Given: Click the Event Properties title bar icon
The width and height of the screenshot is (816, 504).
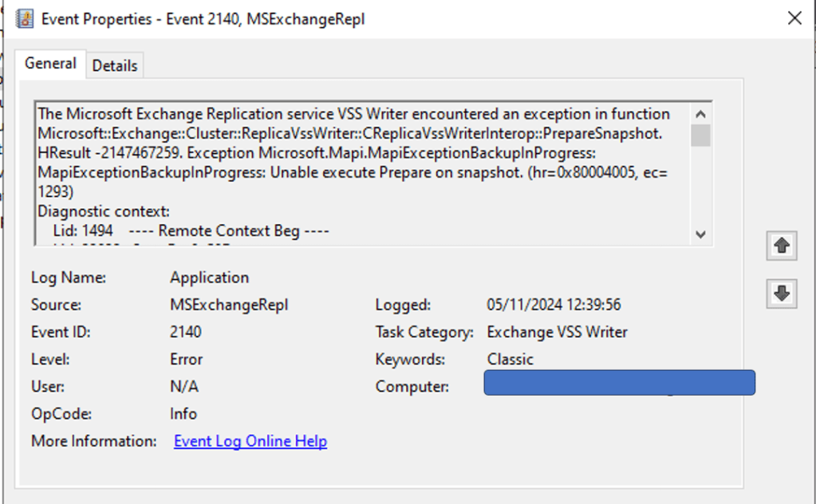Looking at the screenshot, I should [24, 18].
